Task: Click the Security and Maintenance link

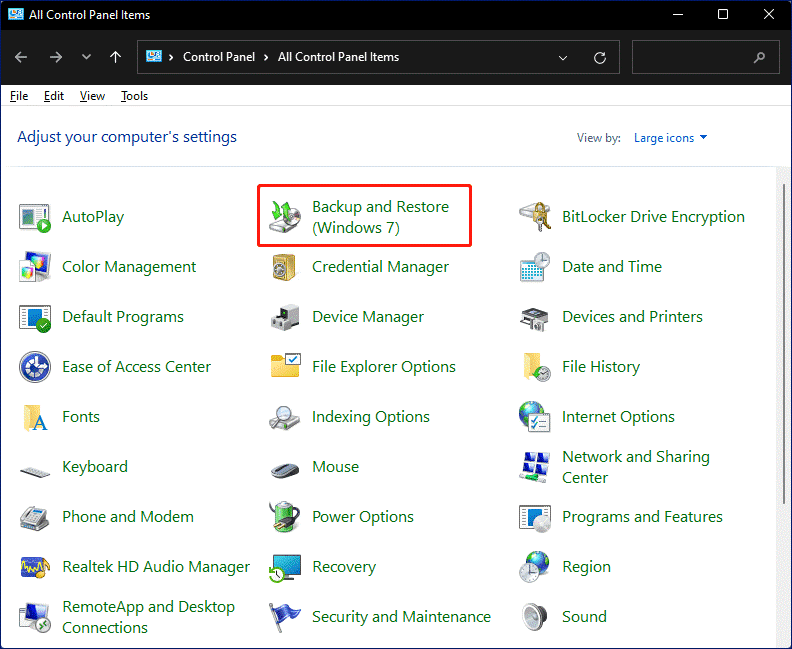Action: tap(401, 617)
